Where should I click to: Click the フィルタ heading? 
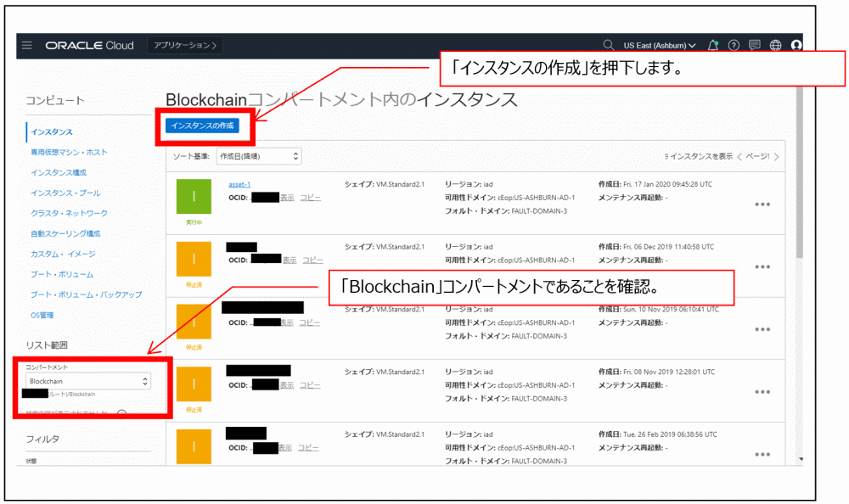[x=42, y=439]
